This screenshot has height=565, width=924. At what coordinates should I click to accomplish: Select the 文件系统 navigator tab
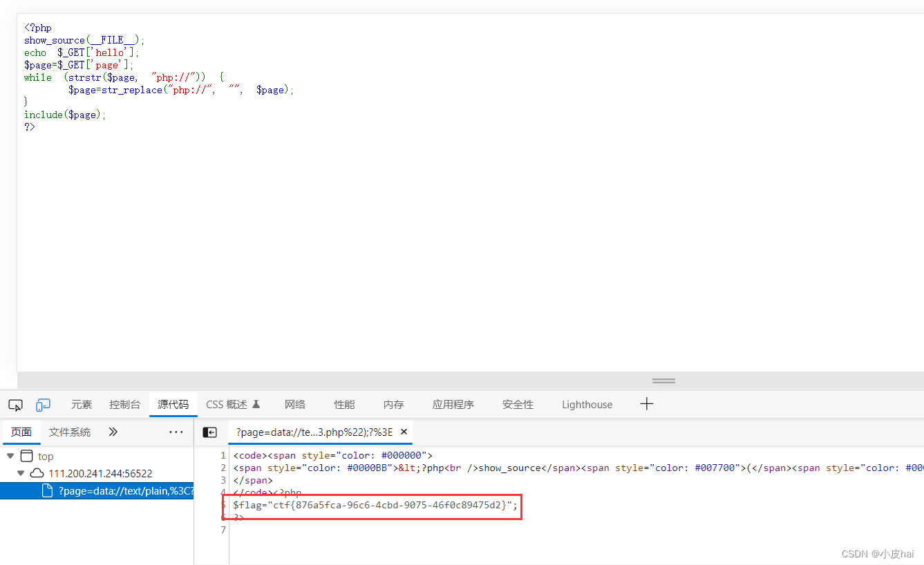click(70, 432)
